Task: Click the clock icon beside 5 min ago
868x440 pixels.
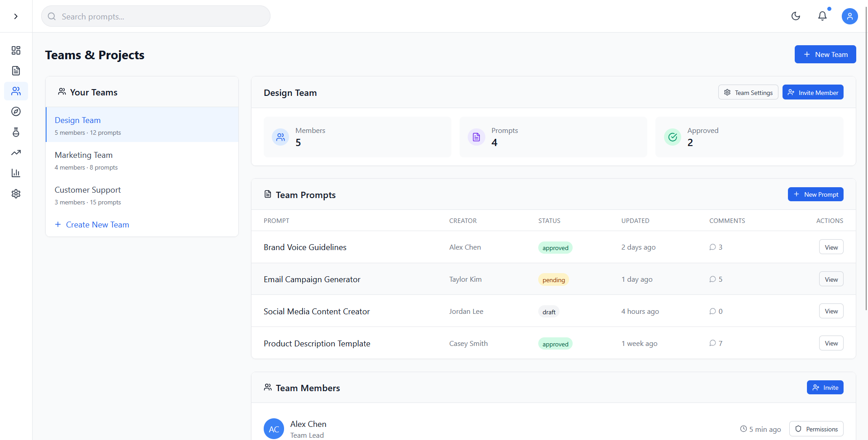Action: [743, 429]
